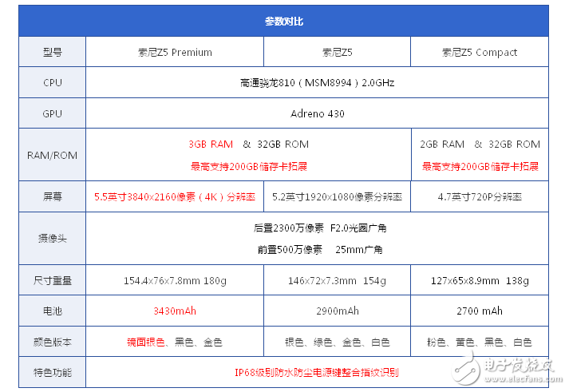
Task: Select the GPU row label
Action: (x=52, y=113)
